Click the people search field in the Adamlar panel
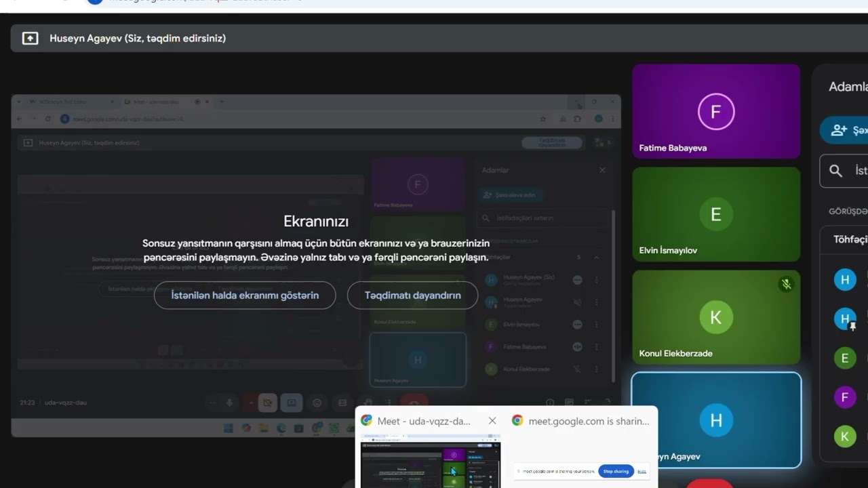Screen dimensions: 868x488 (x=844, y=171)
